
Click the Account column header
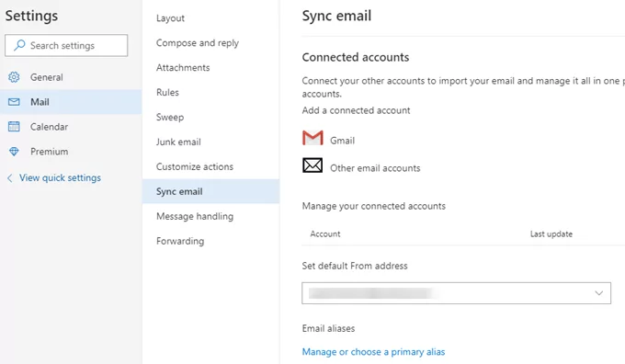tap(325, 234)
